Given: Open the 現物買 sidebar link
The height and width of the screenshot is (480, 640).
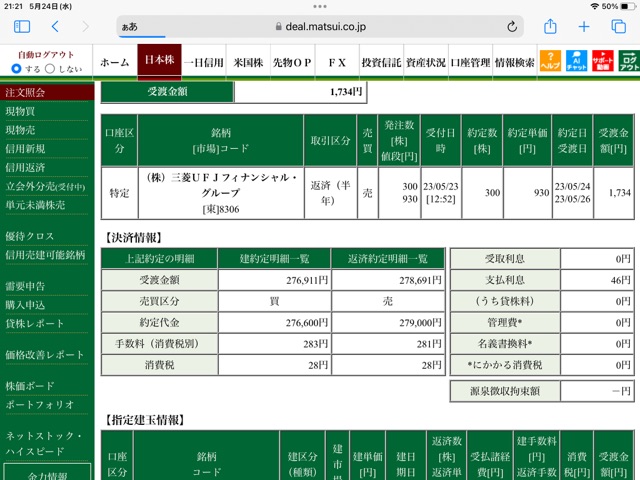Looking at the screenshot, I should coord(20,111).
